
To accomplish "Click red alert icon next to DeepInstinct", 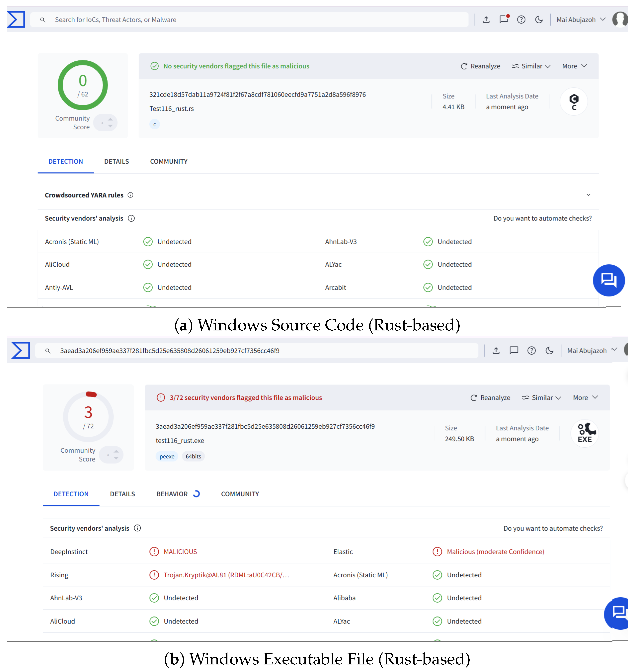I will tap(154, 551).
